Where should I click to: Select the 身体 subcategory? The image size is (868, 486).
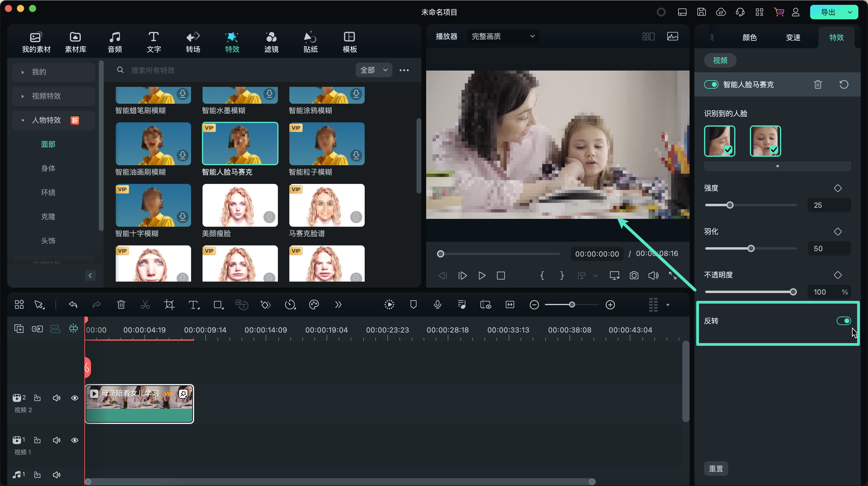[x=48, y=169]
